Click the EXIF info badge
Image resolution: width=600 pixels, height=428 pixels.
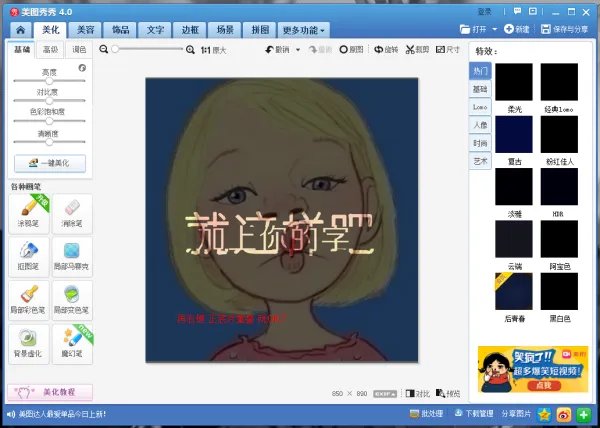(x=385, y=394)
